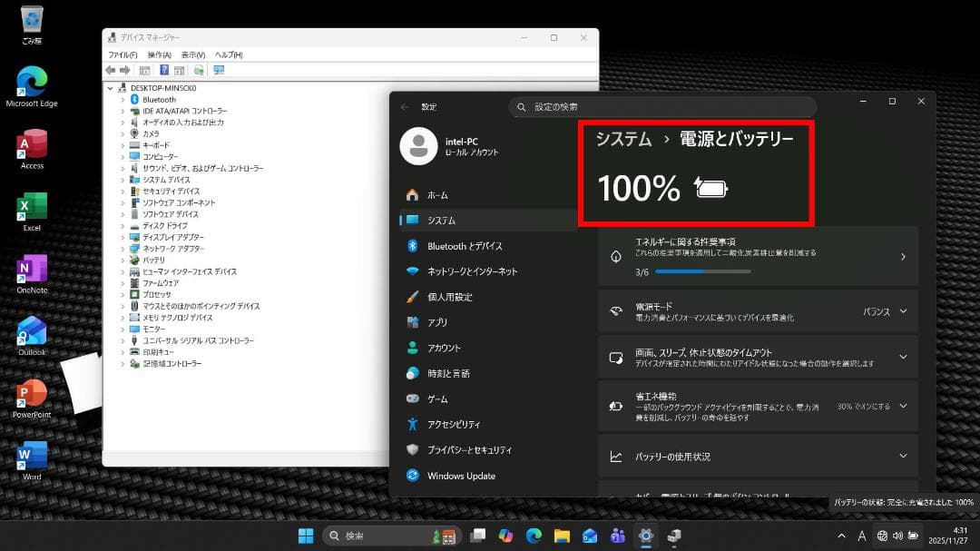This screenshot has height=551, width=980.
Task: Click the back arrow in the Settings window
Action: pyautogui.click(x=403, y=106)
